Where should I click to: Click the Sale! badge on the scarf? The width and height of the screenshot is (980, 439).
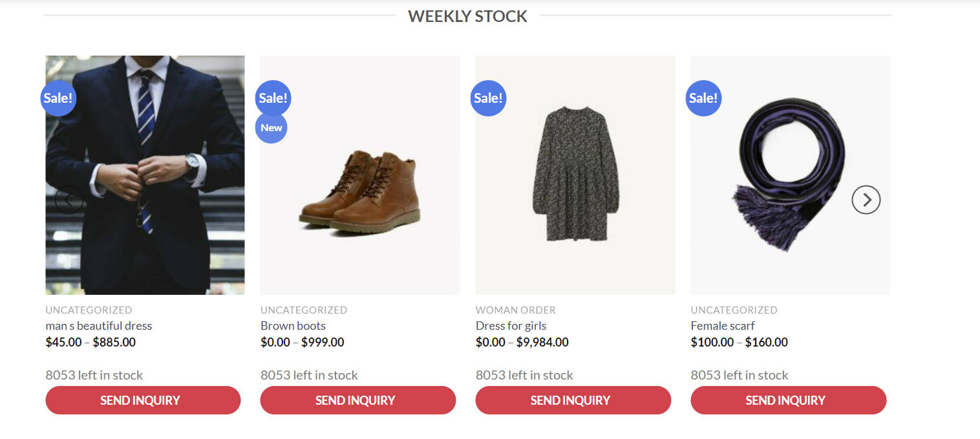coord(703,98)
